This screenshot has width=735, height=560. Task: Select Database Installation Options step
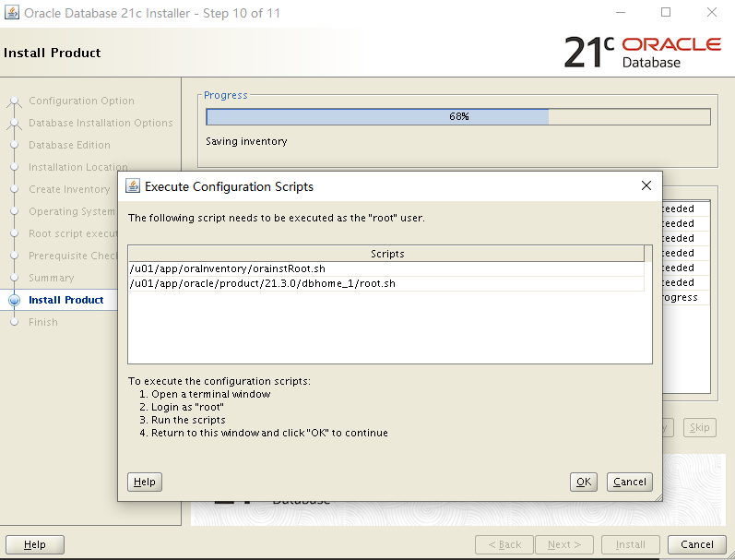(101, 123)
